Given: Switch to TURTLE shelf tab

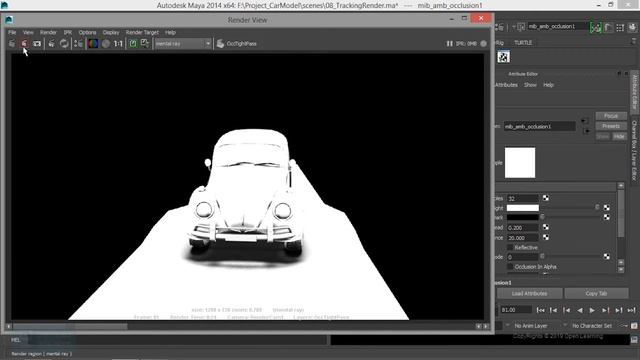Looking at the screenshot, I should tap(523, 42).
